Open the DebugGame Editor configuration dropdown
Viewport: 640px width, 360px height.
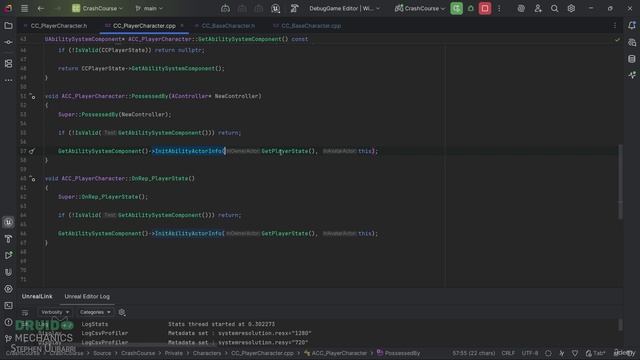344,8
